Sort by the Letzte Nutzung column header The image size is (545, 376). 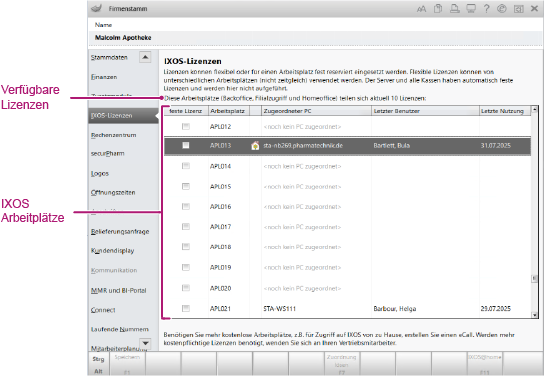tap(505, 111)
